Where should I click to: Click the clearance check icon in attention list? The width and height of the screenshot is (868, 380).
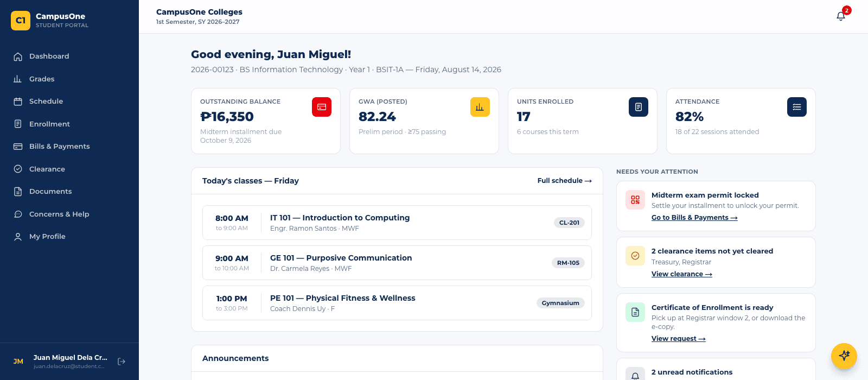pos(635,256)
